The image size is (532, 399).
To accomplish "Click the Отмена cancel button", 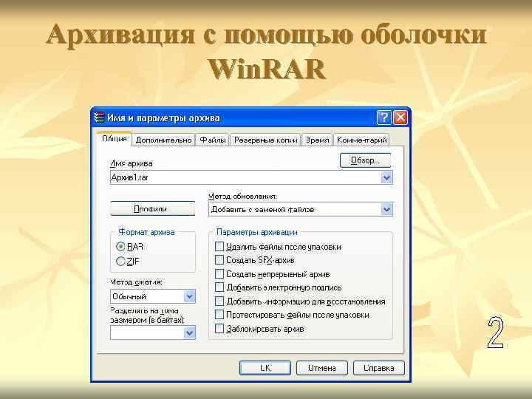I will pos(322,368).
